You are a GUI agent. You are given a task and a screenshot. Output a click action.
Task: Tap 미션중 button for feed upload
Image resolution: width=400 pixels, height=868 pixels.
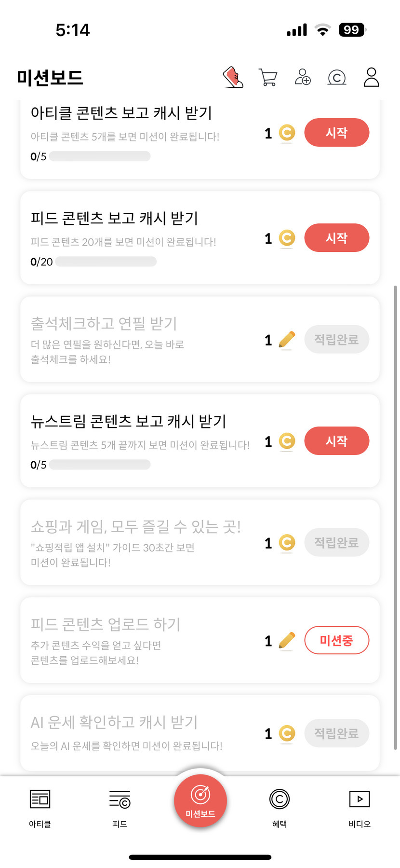pyautogui.click(x=336, y=640)
